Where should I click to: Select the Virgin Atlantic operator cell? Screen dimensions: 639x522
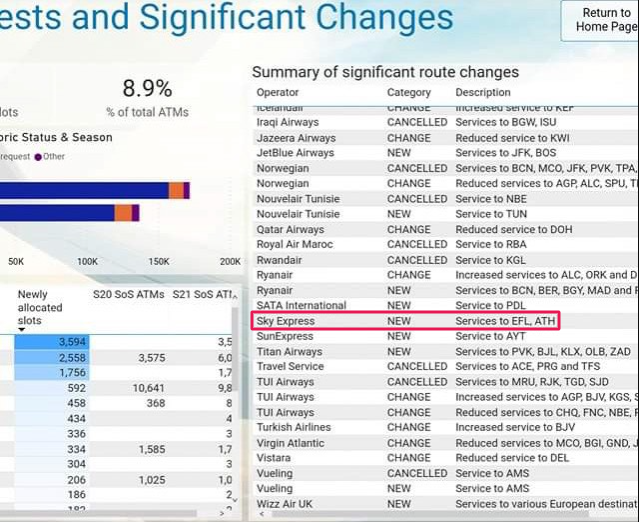(x=290, y=443)
